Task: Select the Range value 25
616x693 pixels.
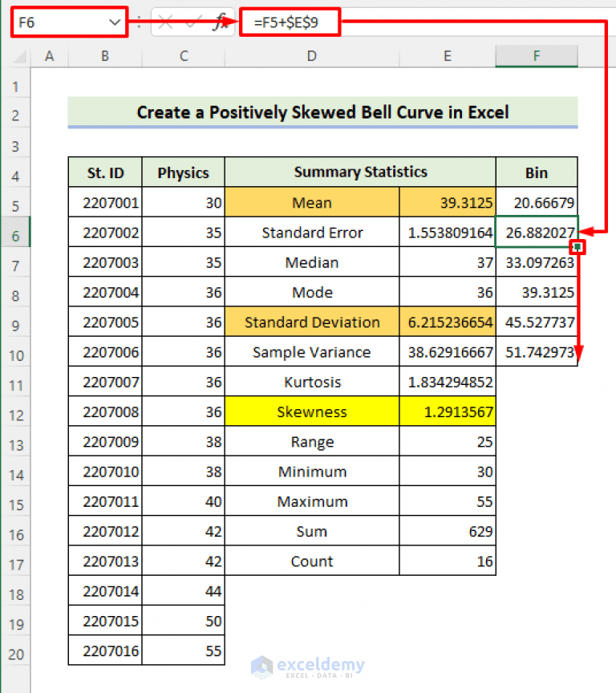Action: click(448, 441)
